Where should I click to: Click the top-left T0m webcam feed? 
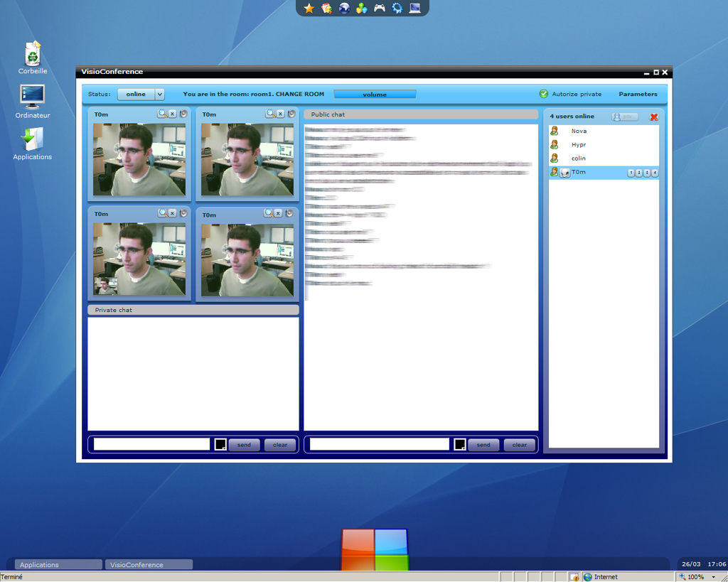139,159
